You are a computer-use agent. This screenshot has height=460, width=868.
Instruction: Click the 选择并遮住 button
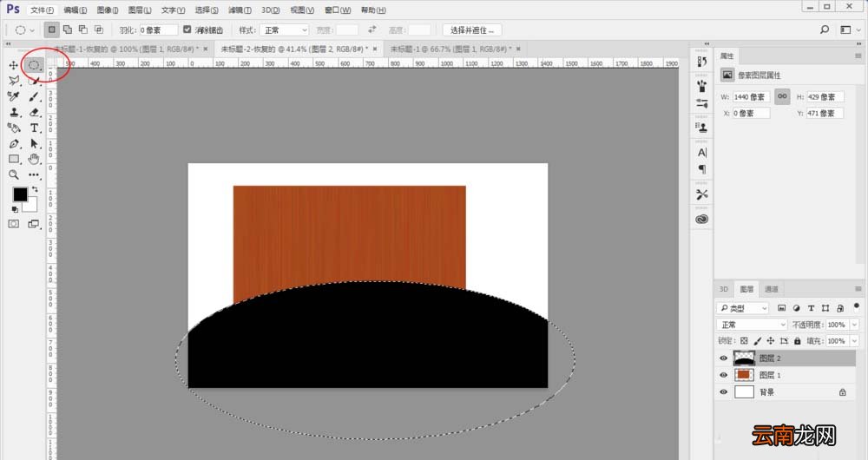tap(472, 30)
